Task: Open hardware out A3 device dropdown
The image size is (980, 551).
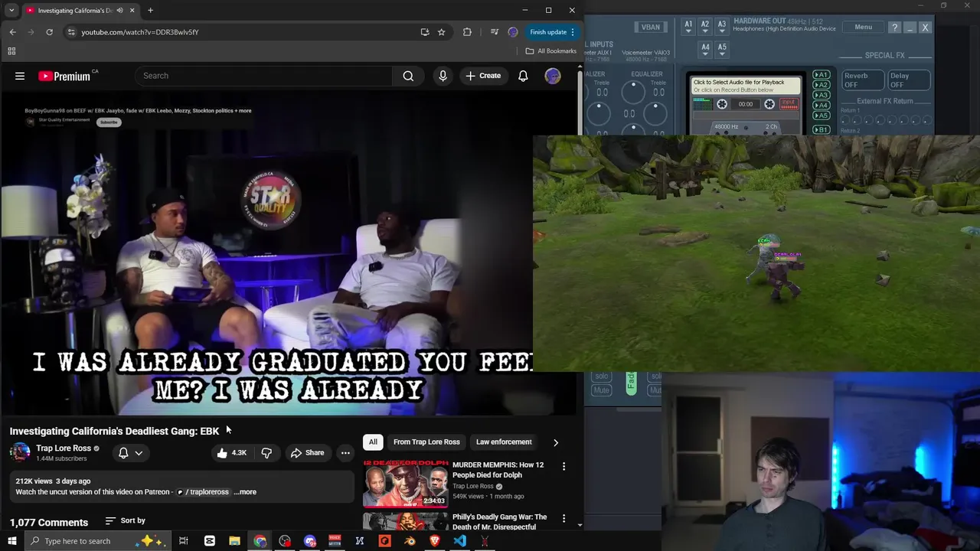Action: pos(721,28)
